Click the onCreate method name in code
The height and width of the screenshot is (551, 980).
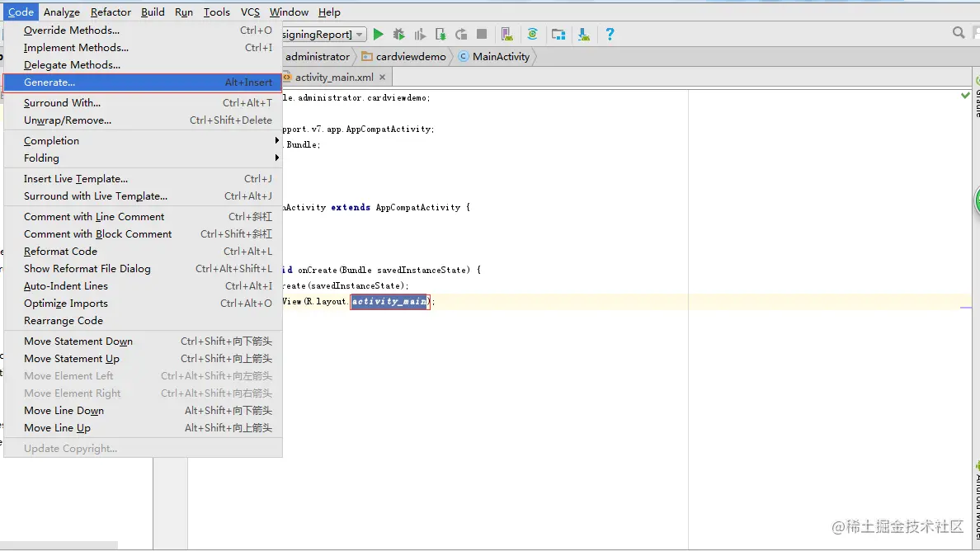point(318,270)
